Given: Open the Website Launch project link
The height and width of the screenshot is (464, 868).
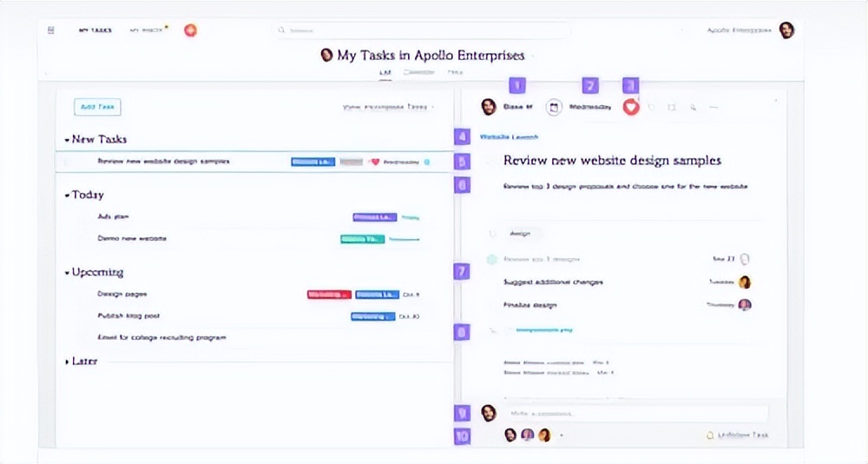Looking at the screenshot, I should coord(509,137).
